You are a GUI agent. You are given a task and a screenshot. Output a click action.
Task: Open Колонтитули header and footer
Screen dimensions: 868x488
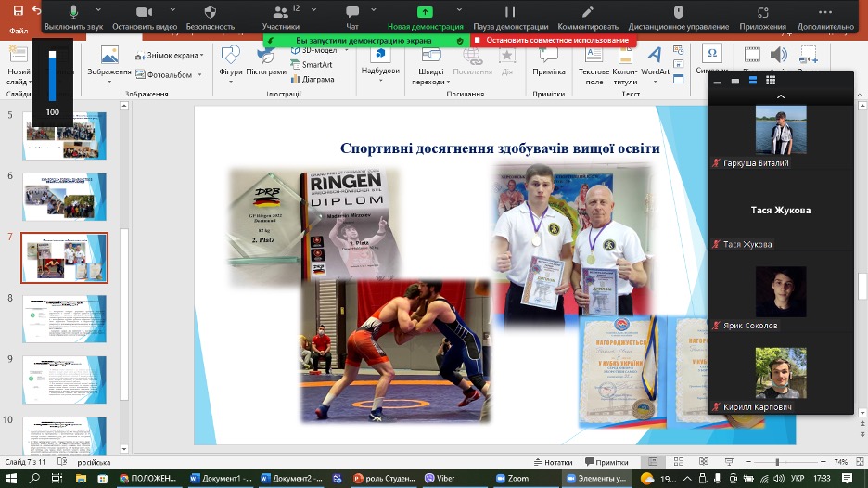click(x=626, y=65)
